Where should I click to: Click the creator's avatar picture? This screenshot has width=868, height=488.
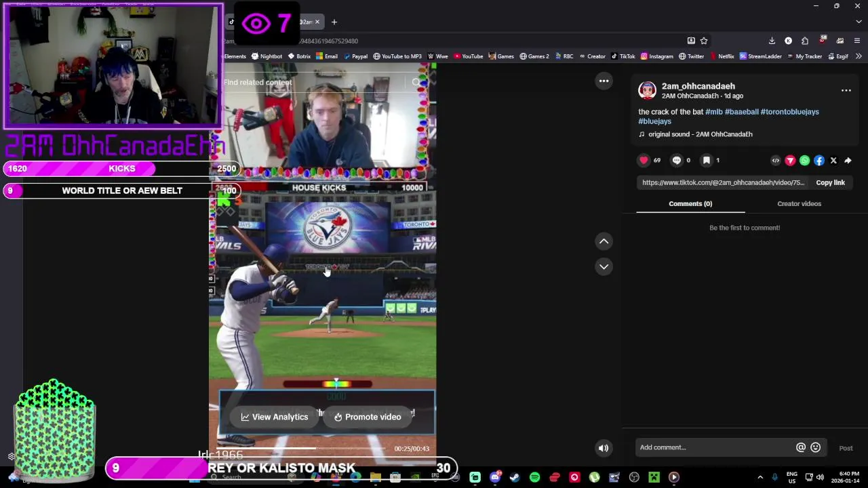pos(648,90)
